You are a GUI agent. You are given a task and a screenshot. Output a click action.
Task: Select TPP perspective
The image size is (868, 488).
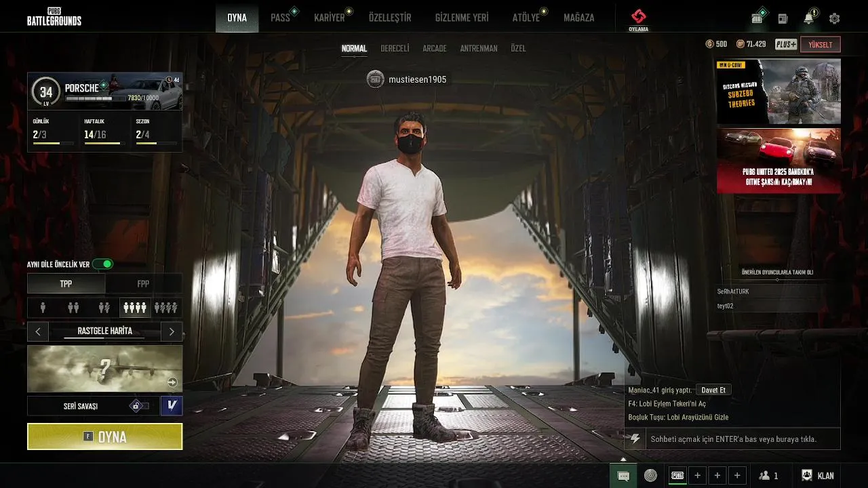(66, 283)
